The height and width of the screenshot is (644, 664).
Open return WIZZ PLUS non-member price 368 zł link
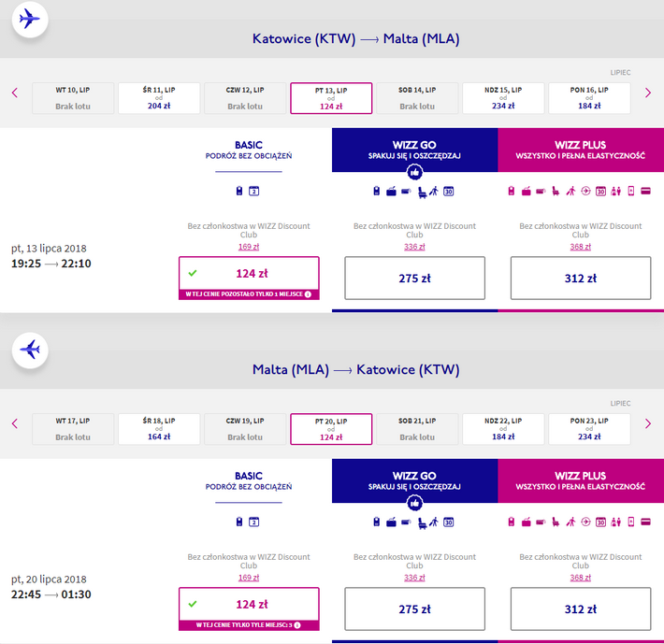click(x=581, y=578)
